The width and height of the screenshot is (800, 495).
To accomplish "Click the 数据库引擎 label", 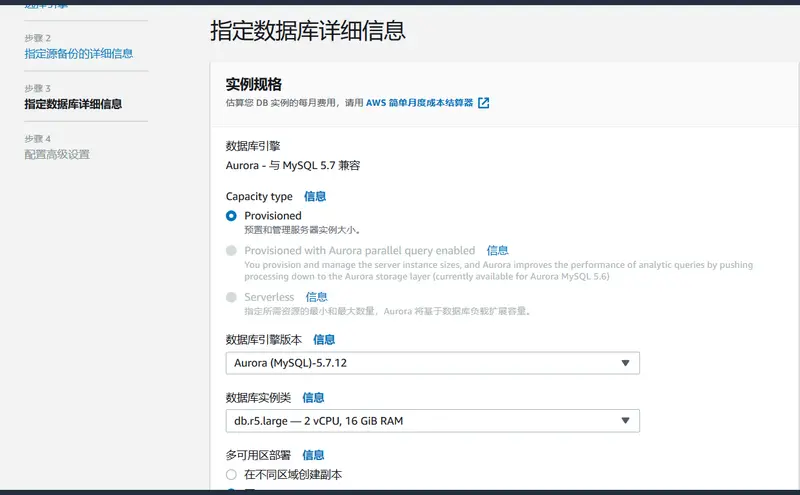I will click(253, 146).
